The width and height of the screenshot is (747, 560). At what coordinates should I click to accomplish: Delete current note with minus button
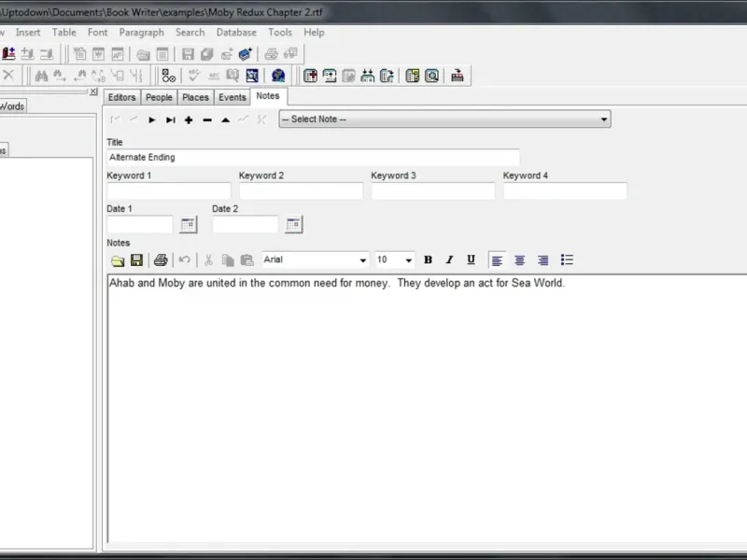click(207, 120)
